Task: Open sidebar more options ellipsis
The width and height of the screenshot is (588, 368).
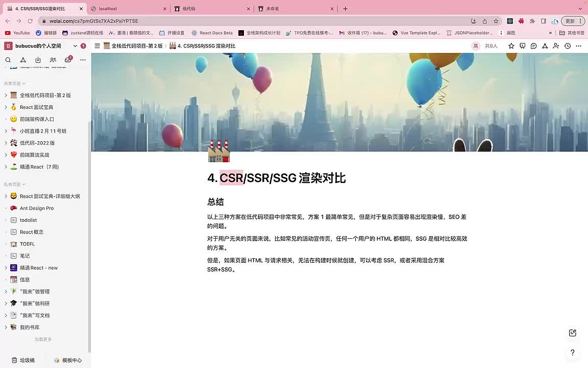Action: [83, 60]
